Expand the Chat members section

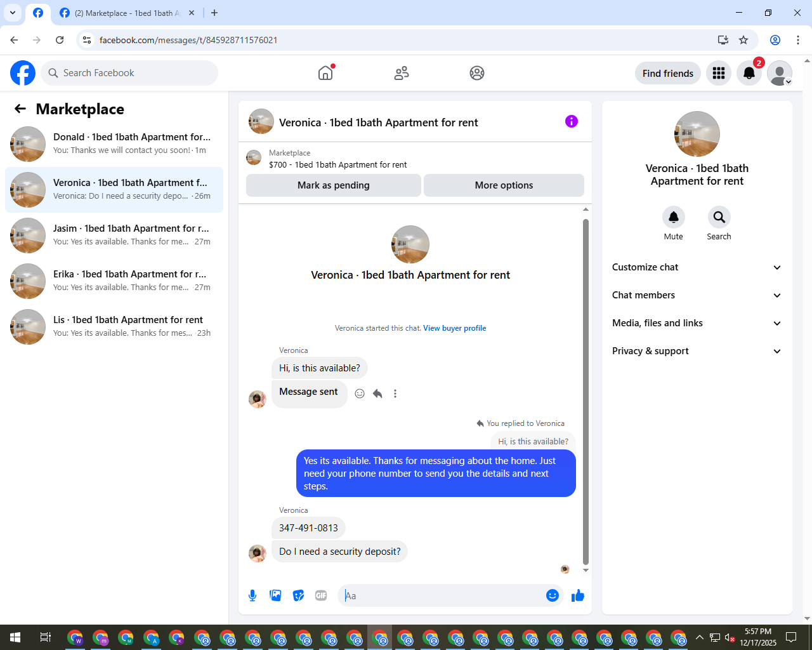(x=697, y=295)
